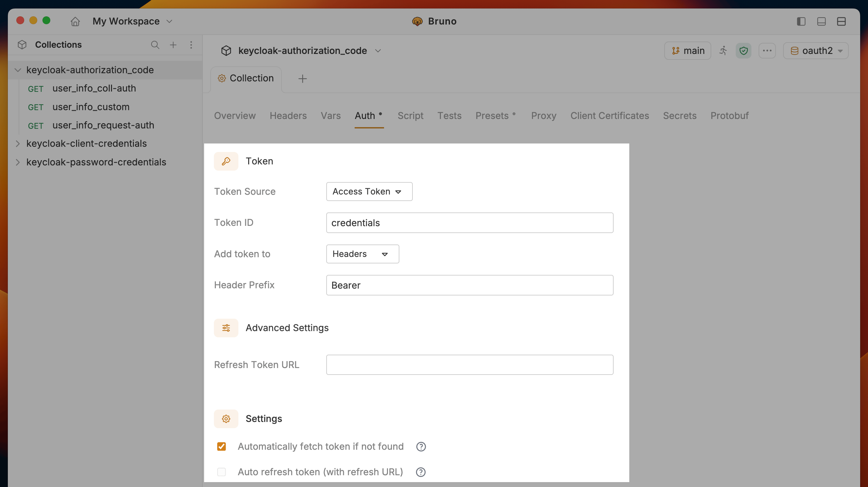The height and width of the screenshot is (487, 868).
Task: Click the main git branch button
Action: (688, 51)
